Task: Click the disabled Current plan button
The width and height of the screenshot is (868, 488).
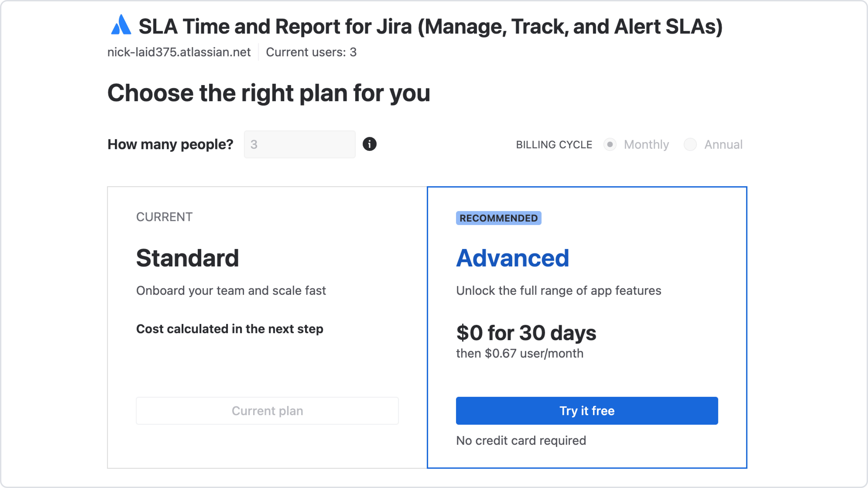Action: tap(267, 411)
